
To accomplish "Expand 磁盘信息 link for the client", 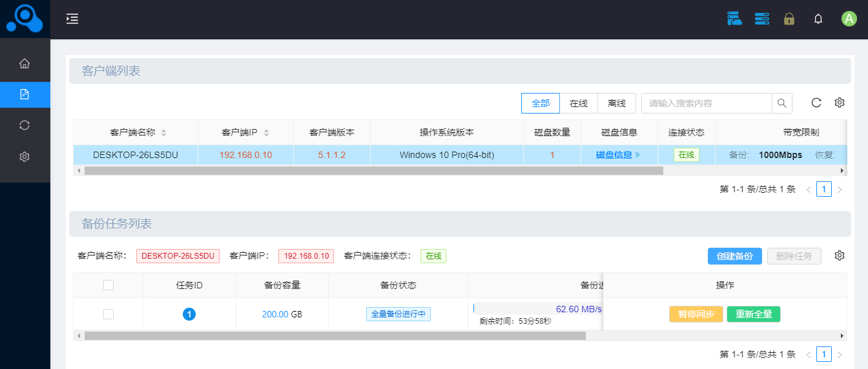I will (617, 155).
